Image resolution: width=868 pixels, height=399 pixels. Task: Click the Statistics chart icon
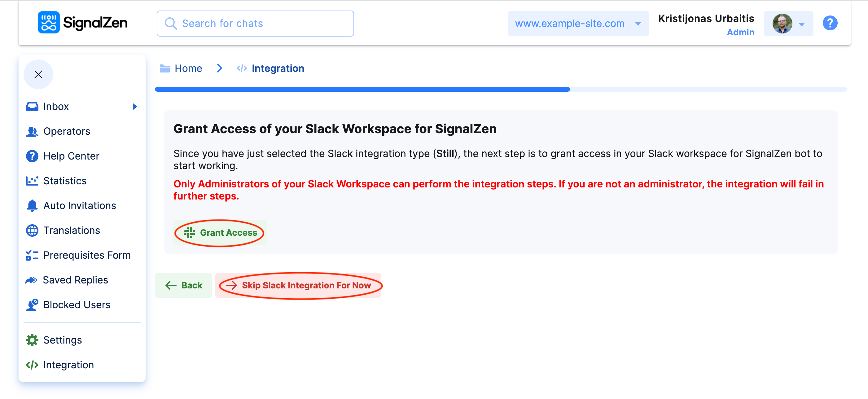(x=32, y=181)
